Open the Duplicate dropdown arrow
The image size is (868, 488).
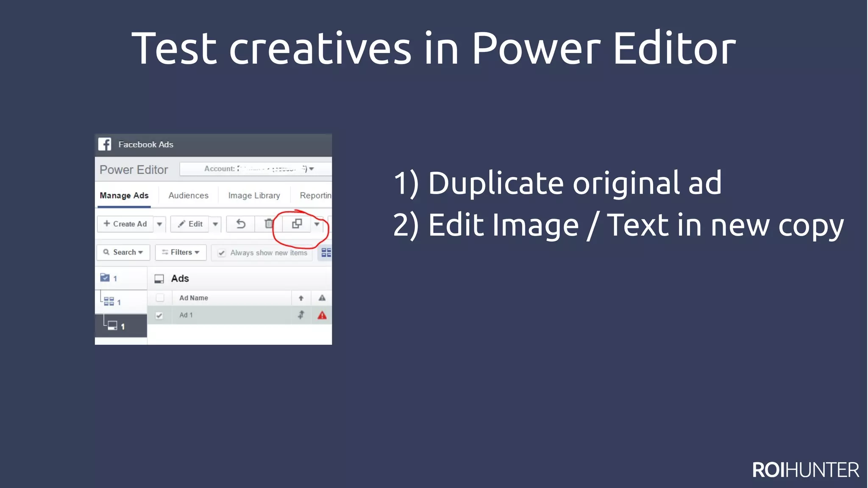click(x=317, y=224)
